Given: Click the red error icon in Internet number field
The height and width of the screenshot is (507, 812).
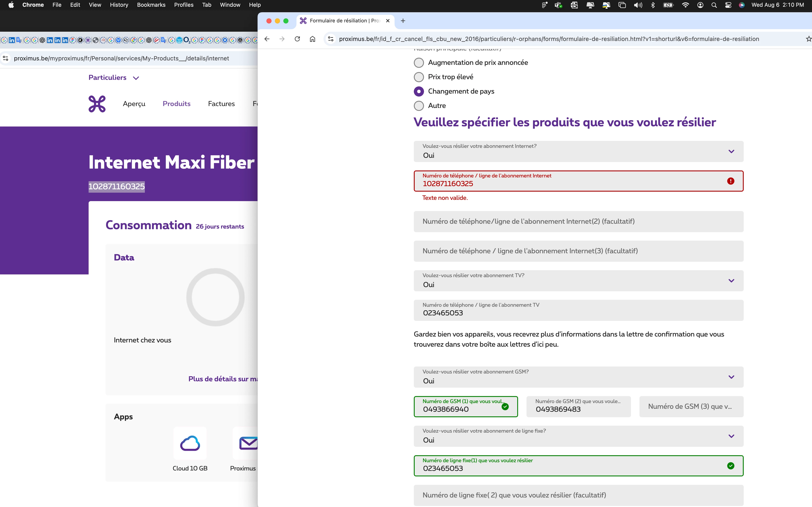Looking at the screenshot, I should (x=730, y=181).
